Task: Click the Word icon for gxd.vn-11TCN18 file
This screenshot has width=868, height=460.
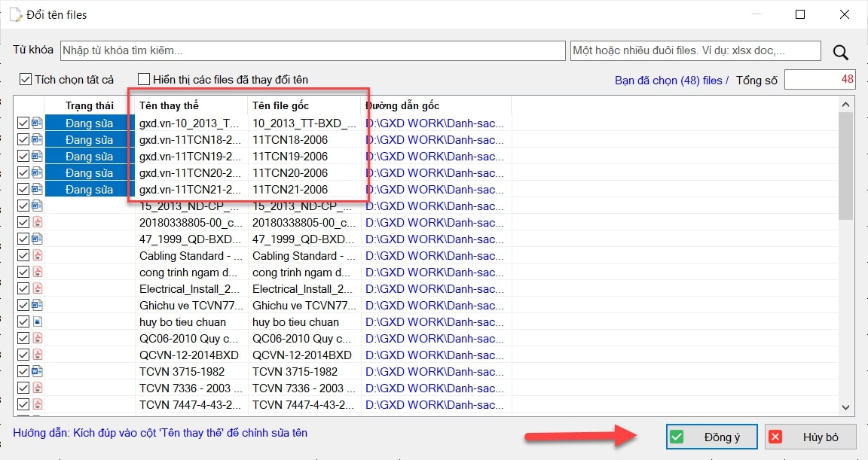Action: coord(37,139)
